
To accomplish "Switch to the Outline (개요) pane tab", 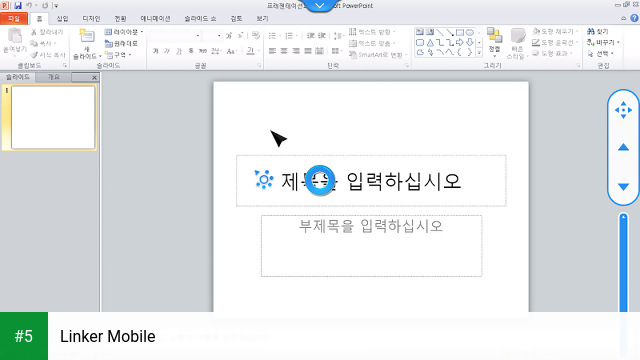I will [53, 77].
